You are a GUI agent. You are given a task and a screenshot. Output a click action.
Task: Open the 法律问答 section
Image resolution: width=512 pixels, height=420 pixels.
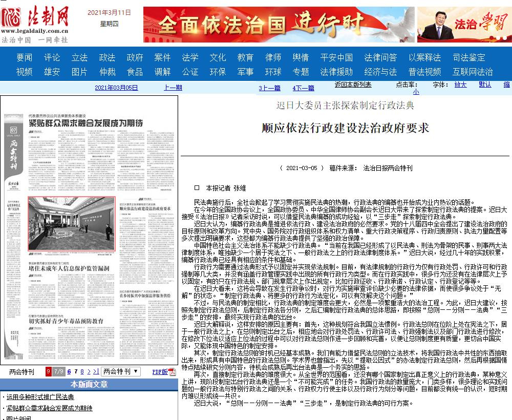tap(380, 57)
